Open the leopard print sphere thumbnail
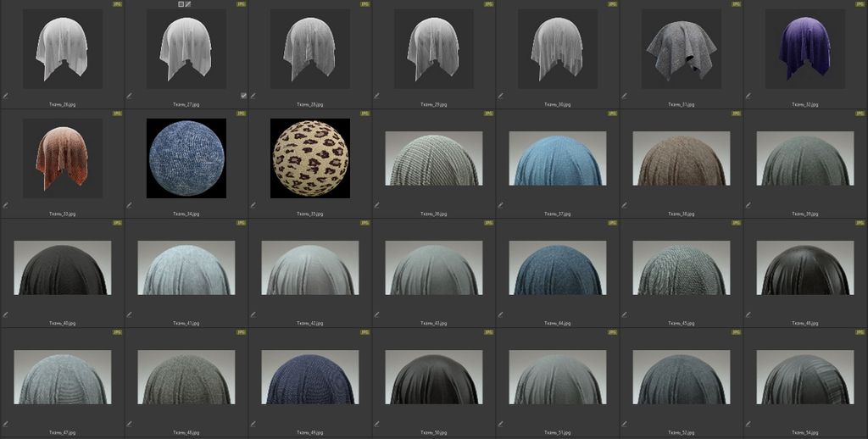 tap(310, 158)
